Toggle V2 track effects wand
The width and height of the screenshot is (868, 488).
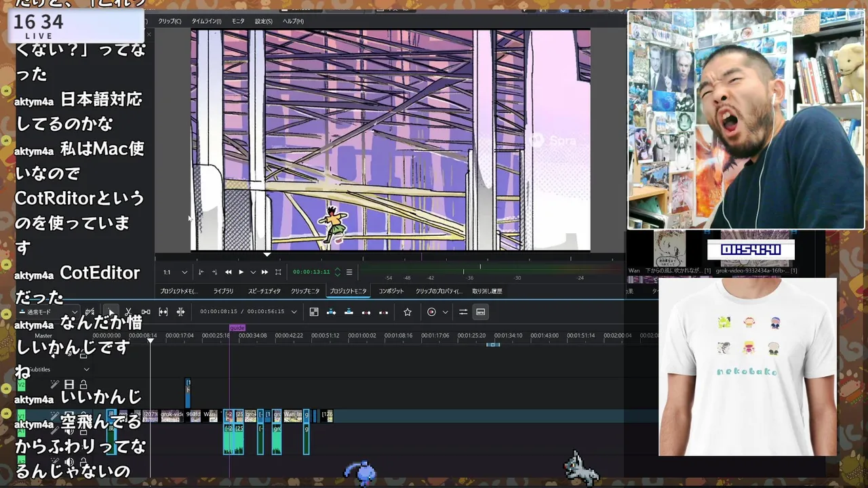55,384
